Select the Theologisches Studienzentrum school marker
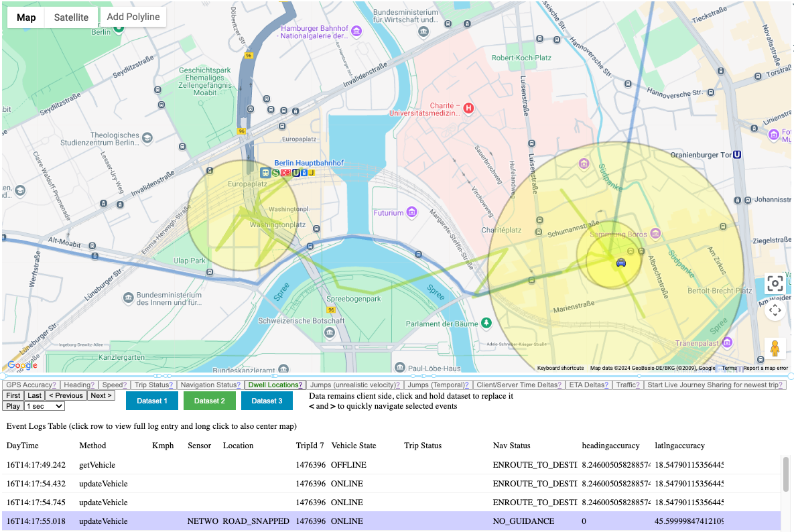 point(147,137)
